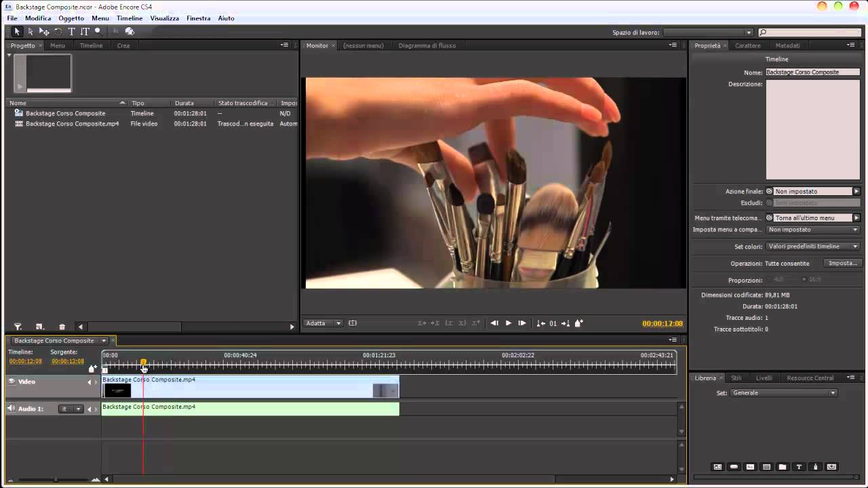868x488 pixels.
Task: Open Azione finale flyout arrow
Action: pyautogui.click(x=856, y=191)
